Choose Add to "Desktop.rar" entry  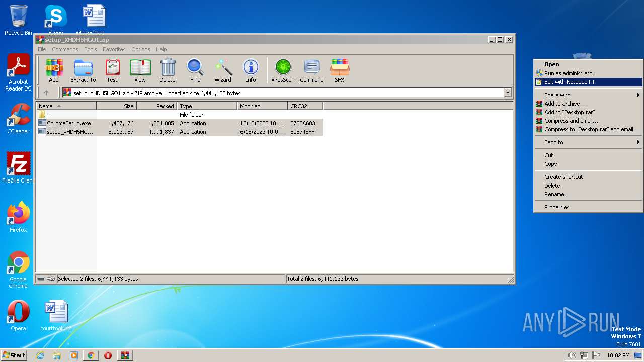click(x=588, y=112)
